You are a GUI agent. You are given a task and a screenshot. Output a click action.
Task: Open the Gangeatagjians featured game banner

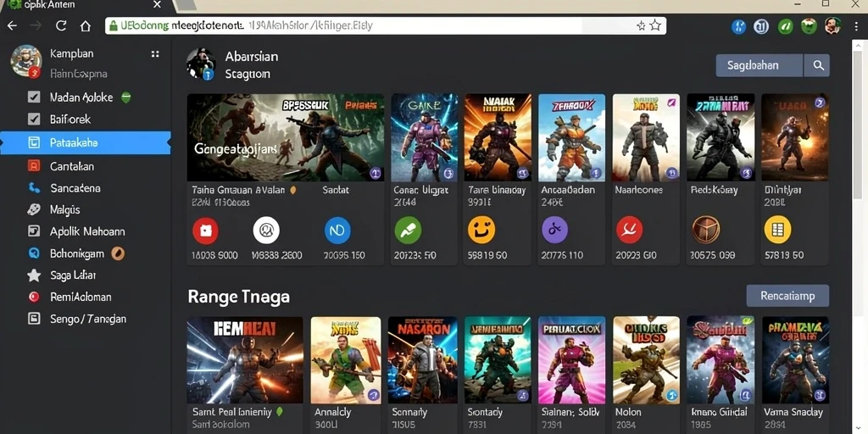click(285, 137)
